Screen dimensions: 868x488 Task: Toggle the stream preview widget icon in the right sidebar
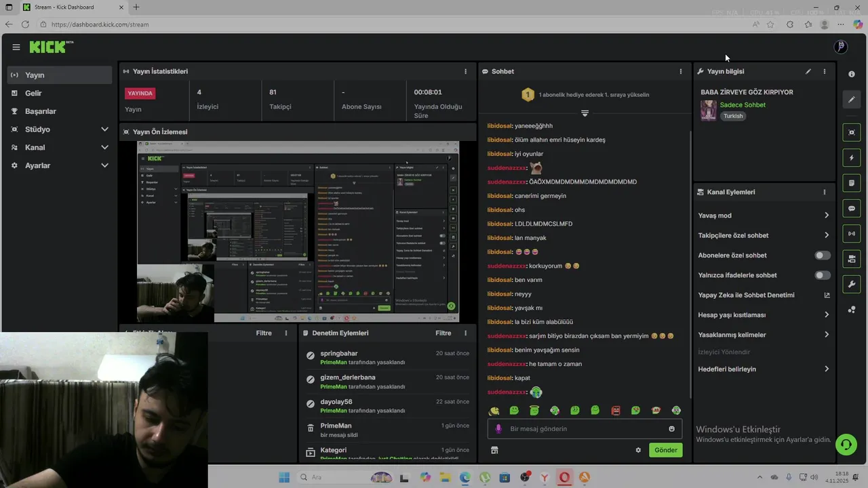tap(852, 132)
